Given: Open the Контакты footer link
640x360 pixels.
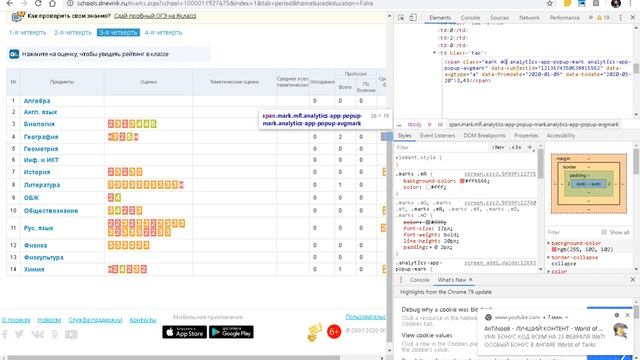Looking at the screenshot, I should pos(143,320).
